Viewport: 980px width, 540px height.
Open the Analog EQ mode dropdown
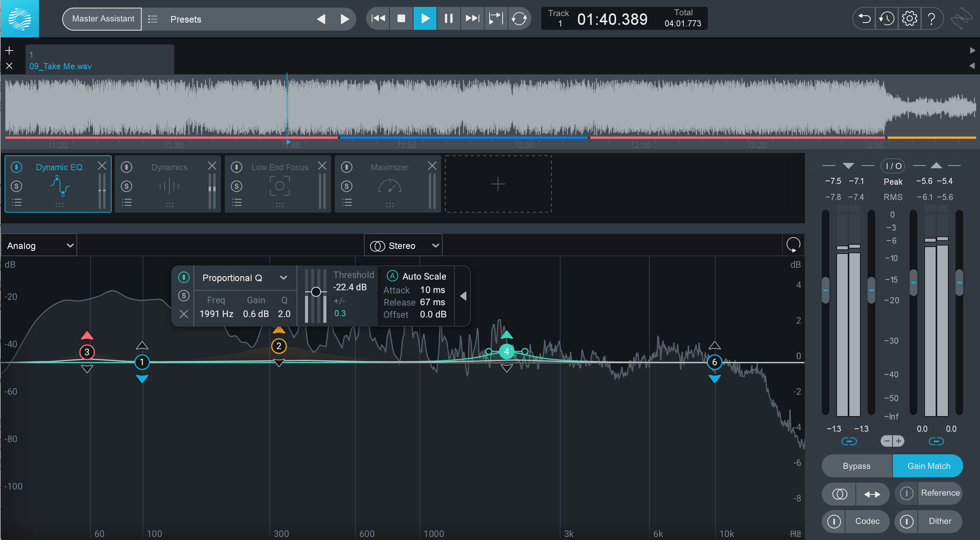coord(39,246)
